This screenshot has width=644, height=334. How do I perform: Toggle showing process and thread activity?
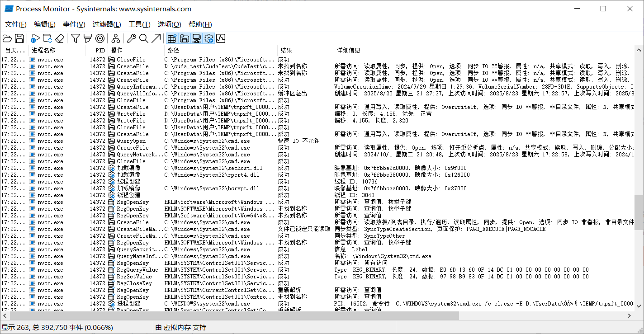pos(208,38)
